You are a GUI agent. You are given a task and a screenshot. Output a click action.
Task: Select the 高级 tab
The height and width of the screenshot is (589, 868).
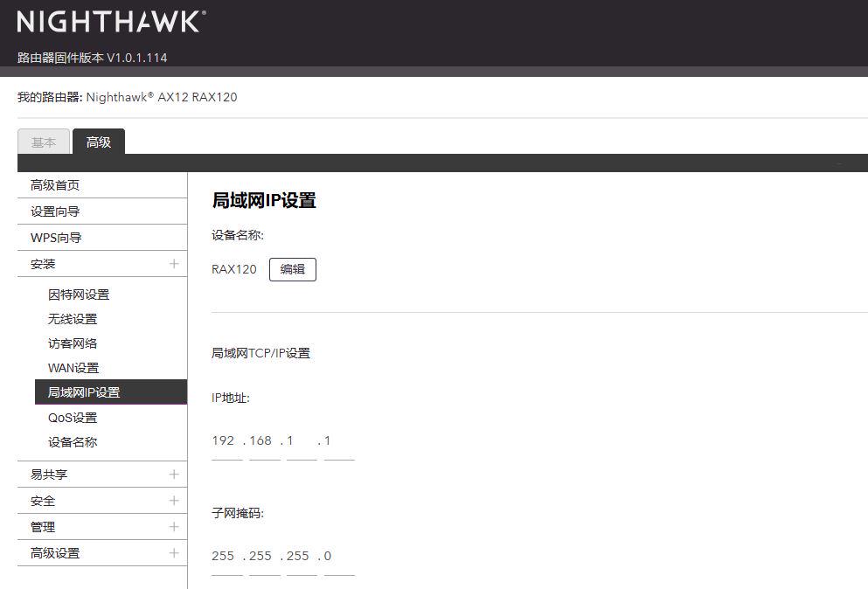tap(99, 142)
